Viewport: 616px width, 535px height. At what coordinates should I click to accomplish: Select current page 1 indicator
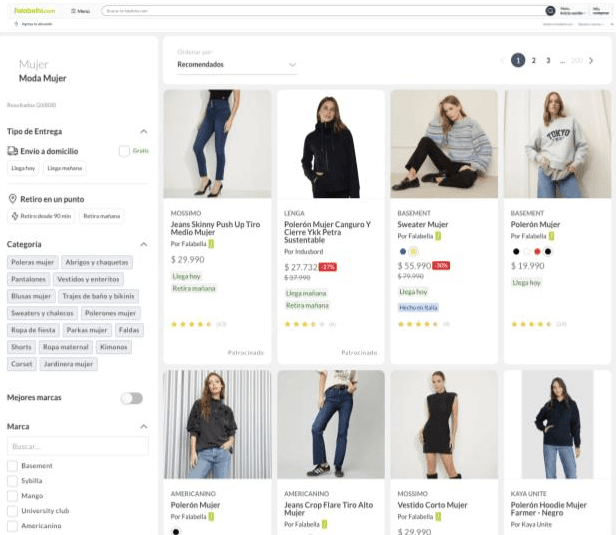pyautogui.click(x=518, y=60)
